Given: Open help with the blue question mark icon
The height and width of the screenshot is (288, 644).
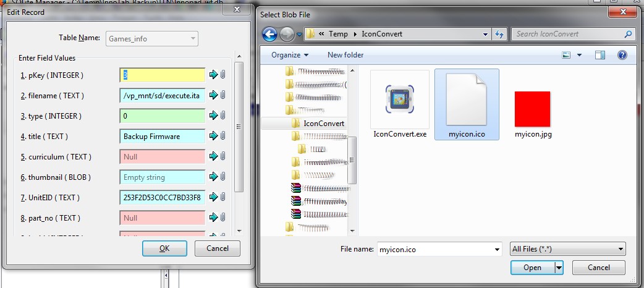Looking at the screenshot, I should coord(622,55).
